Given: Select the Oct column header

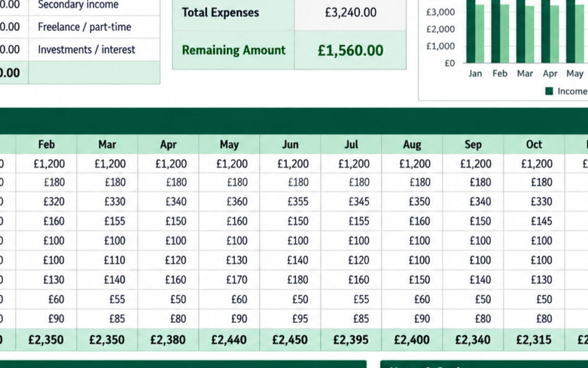Looking at the screenshot, I should click(534, 145).
